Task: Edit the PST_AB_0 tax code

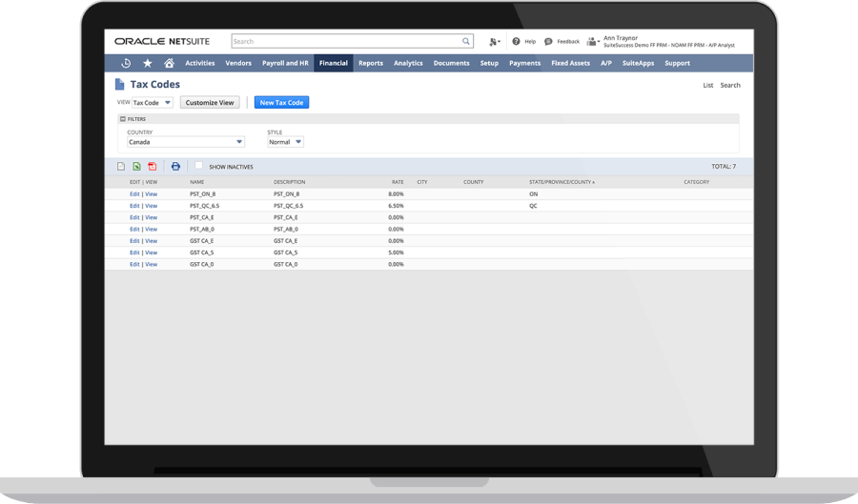Action: pyautogui.click(x=134, y=229)
